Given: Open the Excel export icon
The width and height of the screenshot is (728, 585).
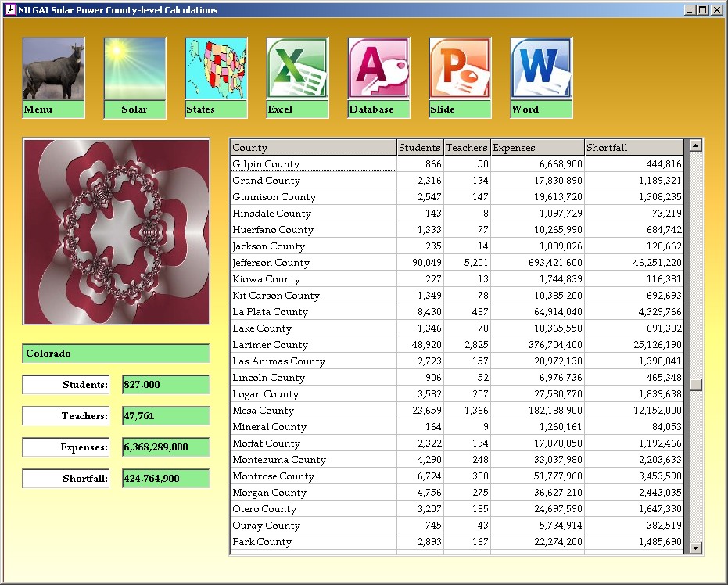Looking at the screenshot, I should [x=297, y=69].
